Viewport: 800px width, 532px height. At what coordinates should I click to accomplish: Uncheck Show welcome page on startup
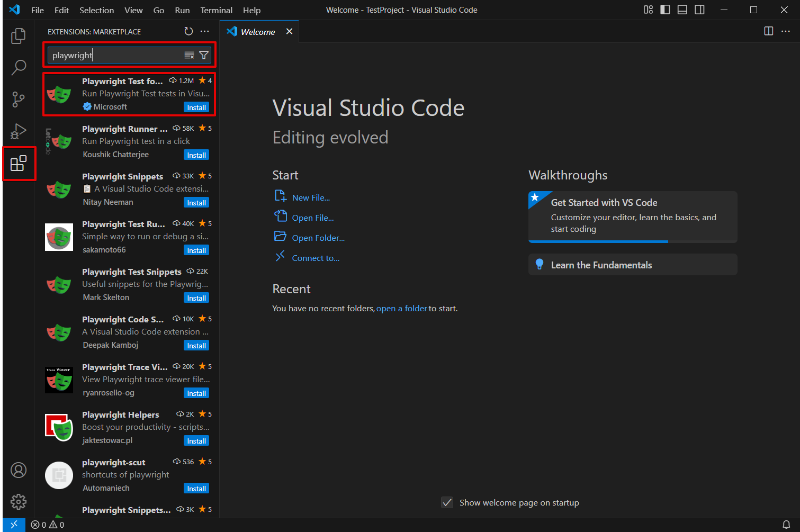point(447,502)
